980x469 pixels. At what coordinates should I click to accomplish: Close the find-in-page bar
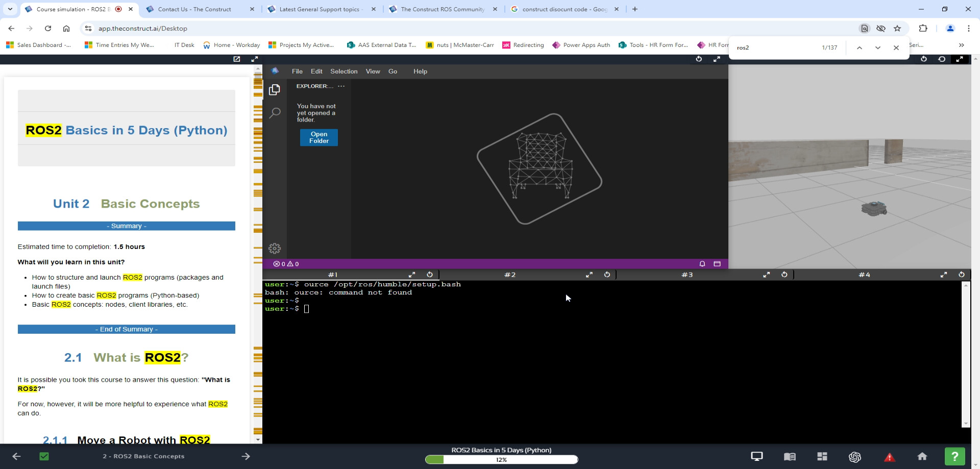pos(896,47)
